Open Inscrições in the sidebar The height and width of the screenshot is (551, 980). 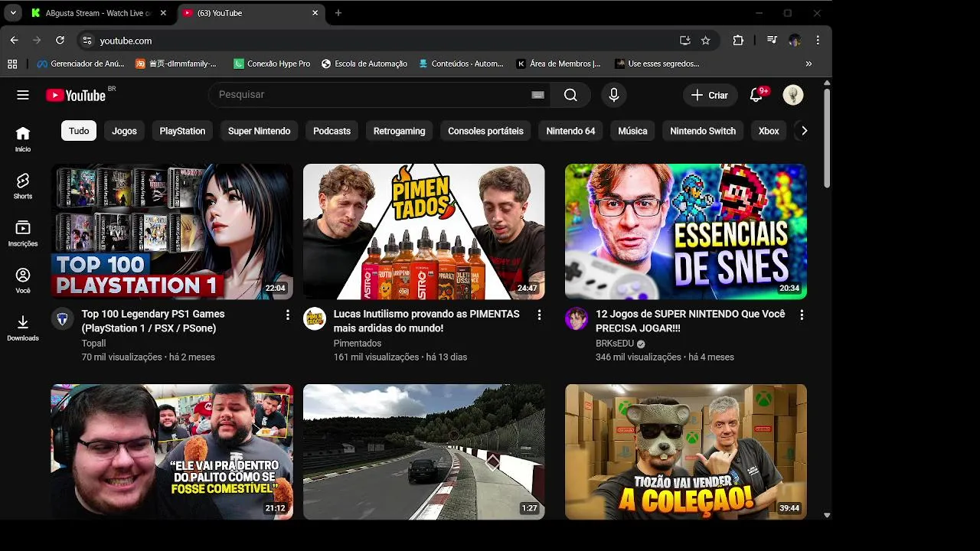pos(23,233)
